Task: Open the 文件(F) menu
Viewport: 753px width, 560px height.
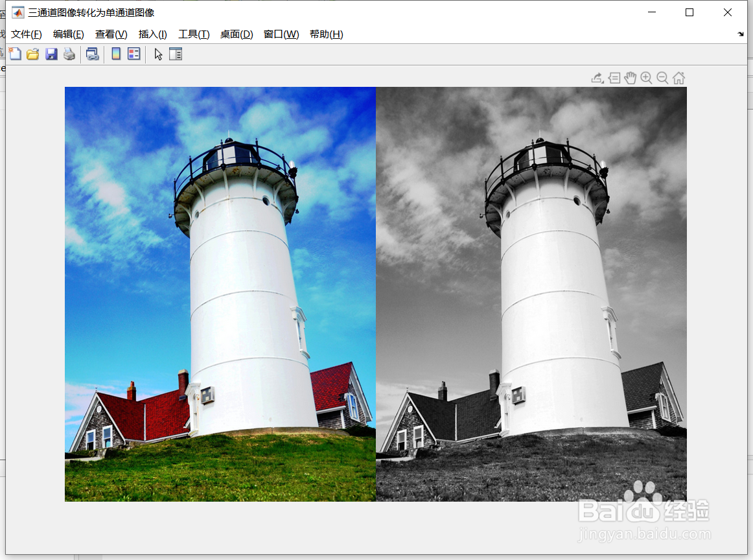Action: [27, 34]
